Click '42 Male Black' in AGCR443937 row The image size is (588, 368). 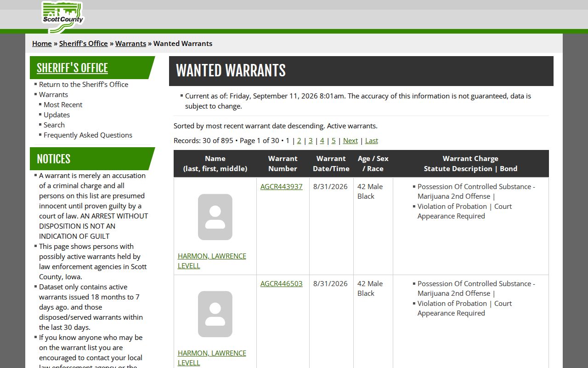370,191
